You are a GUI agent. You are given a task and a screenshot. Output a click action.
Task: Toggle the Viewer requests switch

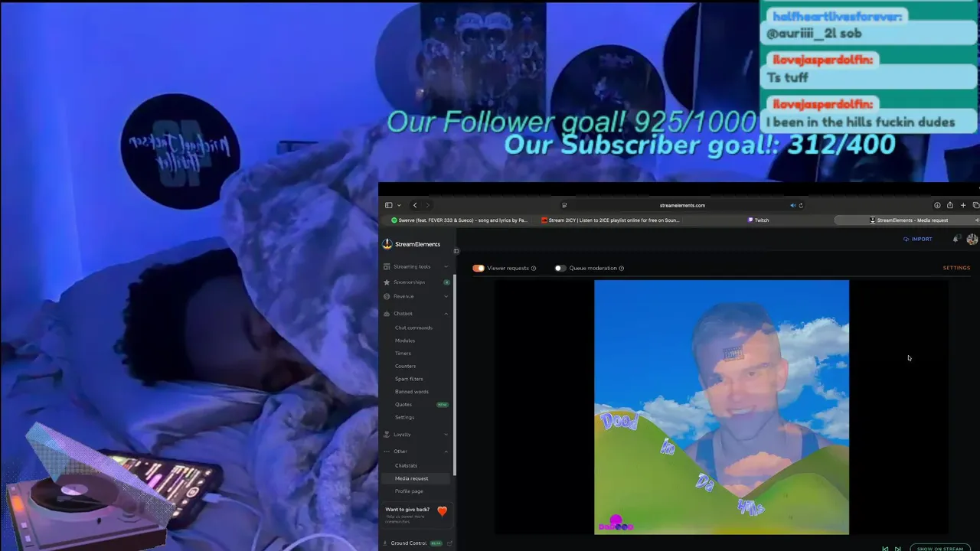coord(479,268)
